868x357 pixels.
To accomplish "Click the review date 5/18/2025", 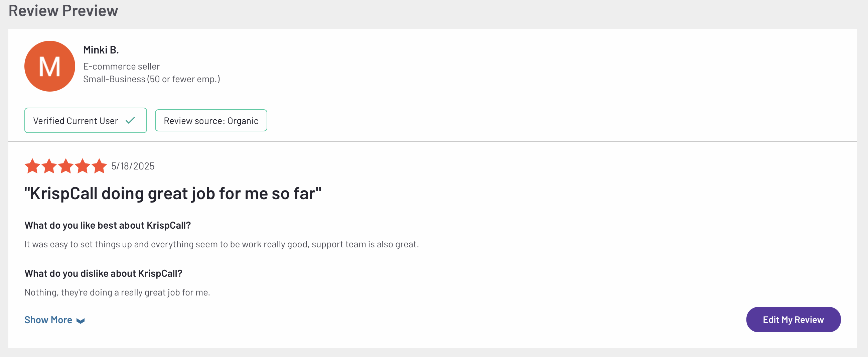I will (x=133, y=166).
